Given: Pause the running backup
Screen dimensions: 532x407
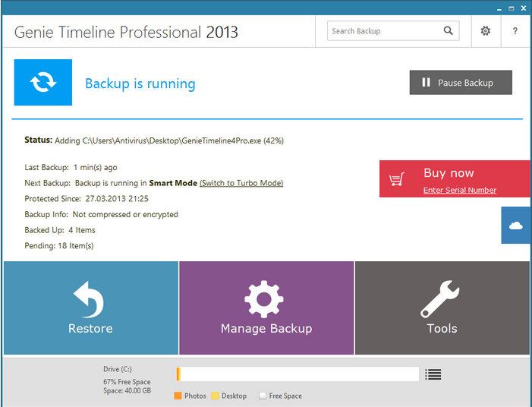Looking at the screenshot, I should pyautogui.click(x=461, y=83).
